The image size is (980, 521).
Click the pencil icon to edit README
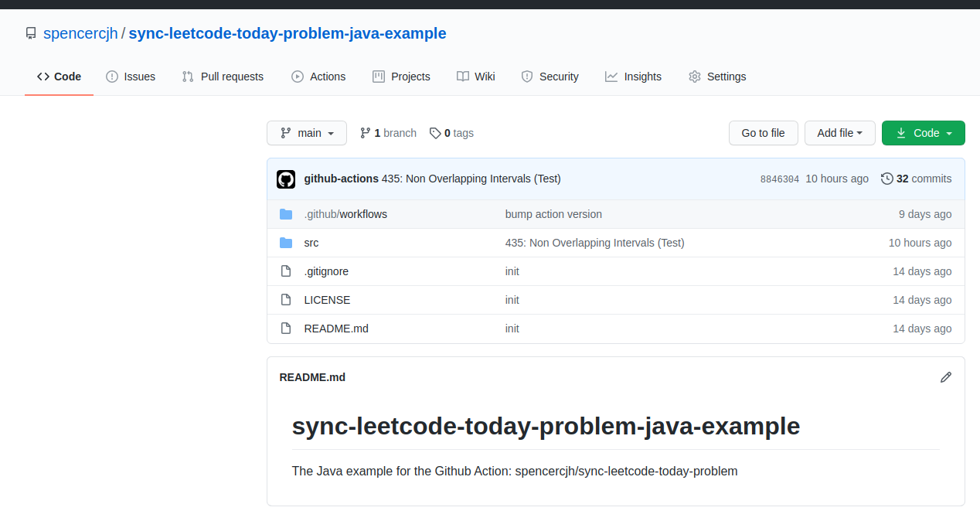(945, 377)
